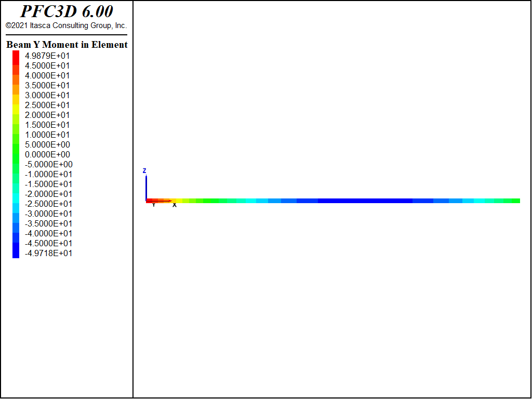
Task: Click the -4.9718E+01 minimum legend value
Action: click(48, 253)
